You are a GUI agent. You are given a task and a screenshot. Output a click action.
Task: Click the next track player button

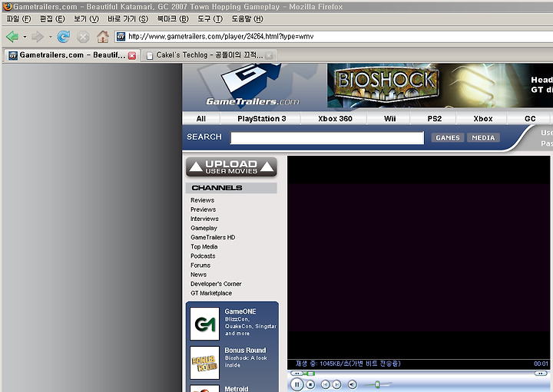click(337, 384)
